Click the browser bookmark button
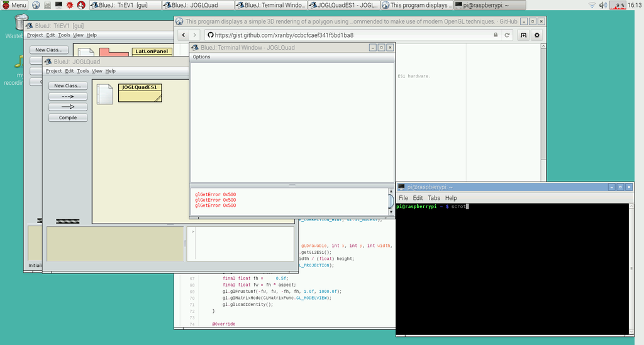The image size is (644, 345). [x=523, y=35]
